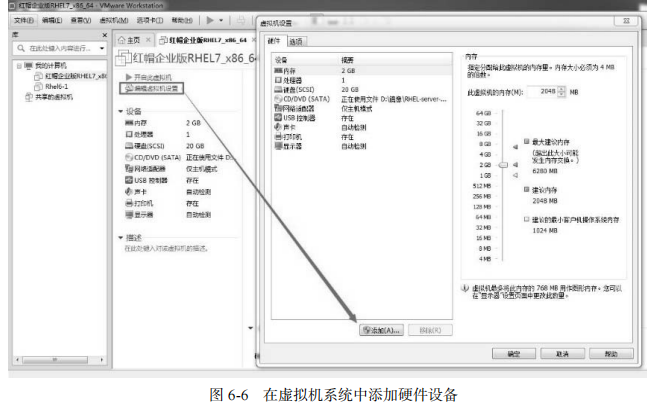Image resolution: width=647 pixels, height=406 pixels.
Task: Click the 此虚拟机的内存 2048 input field
Action: pos(542,92)
